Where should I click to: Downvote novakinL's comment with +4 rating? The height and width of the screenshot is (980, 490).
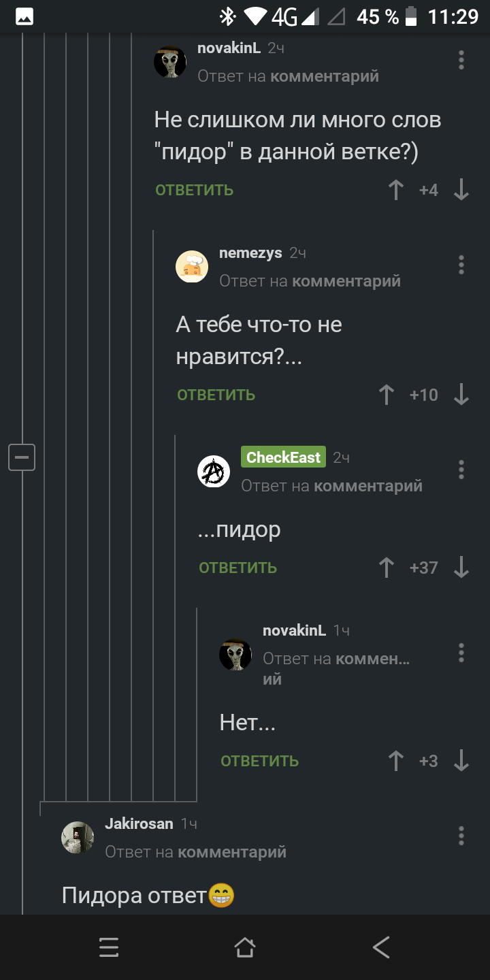[x=461, y=190]
